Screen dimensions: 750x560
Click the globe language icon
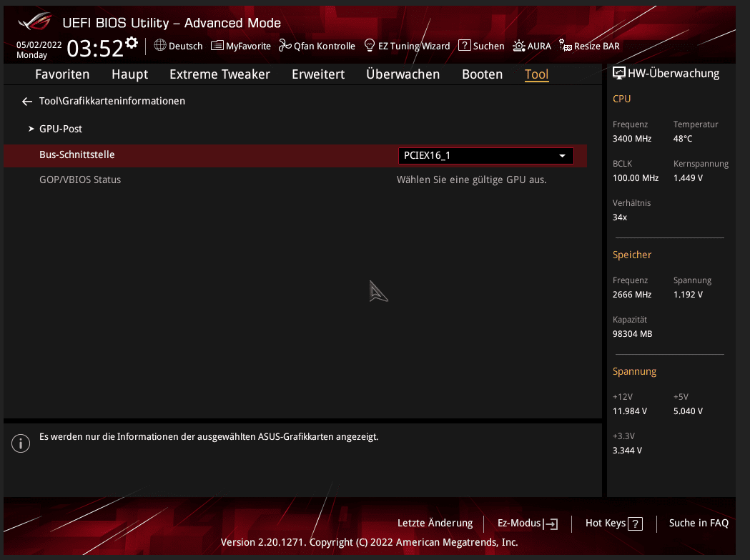click(160, 45)
